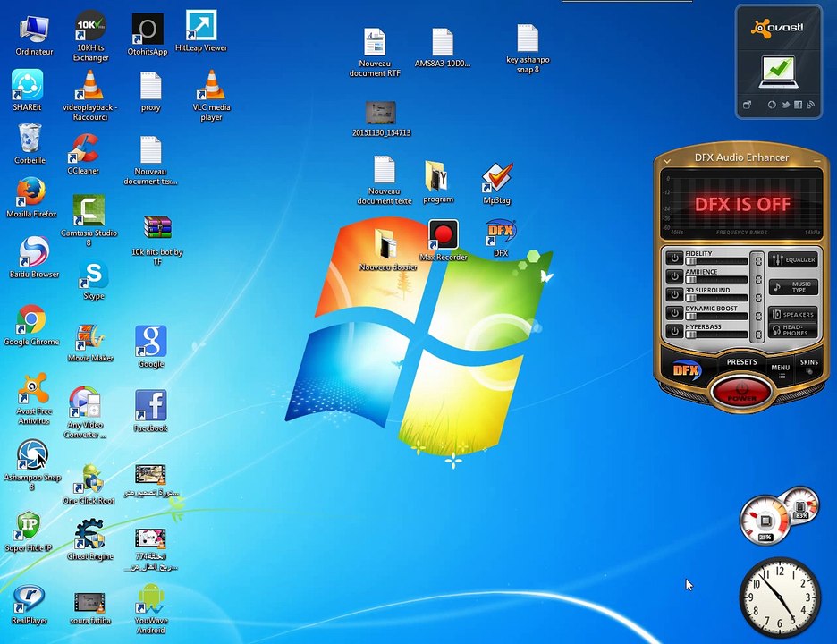Select the Super Hide IP shortcut

29,531
